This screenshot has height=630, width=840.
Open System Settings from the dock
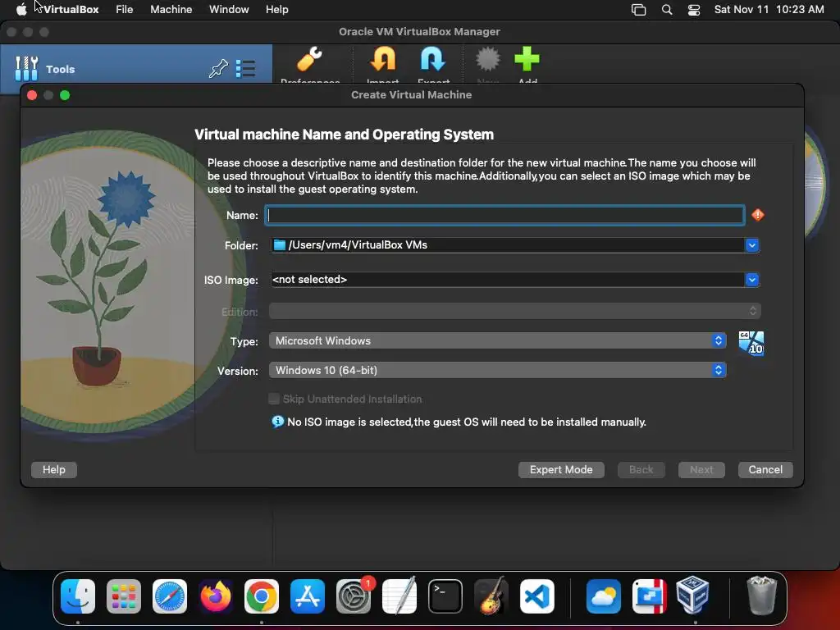[354, 596]
